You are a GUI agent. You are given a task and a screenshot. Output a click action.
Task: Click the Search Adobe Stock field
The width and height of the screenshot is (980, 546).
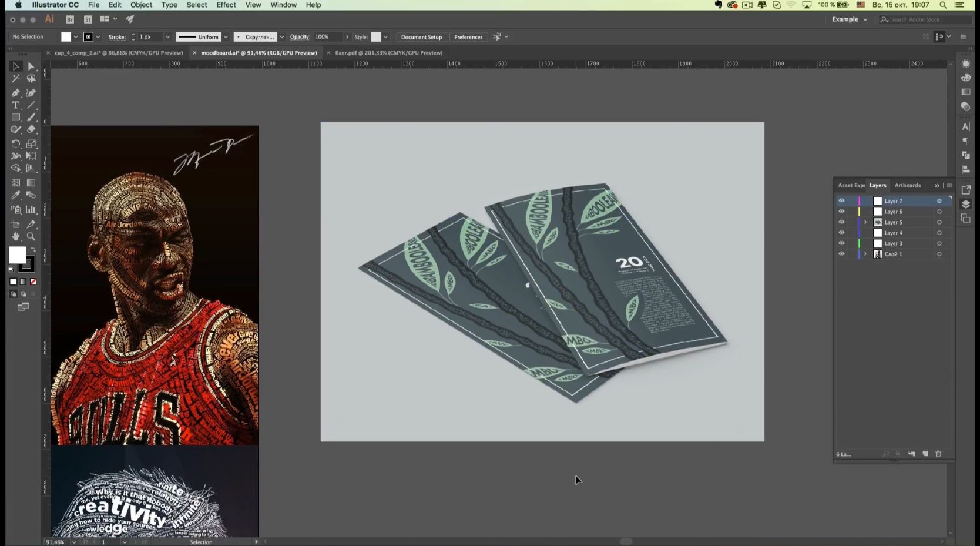(925, 19)
